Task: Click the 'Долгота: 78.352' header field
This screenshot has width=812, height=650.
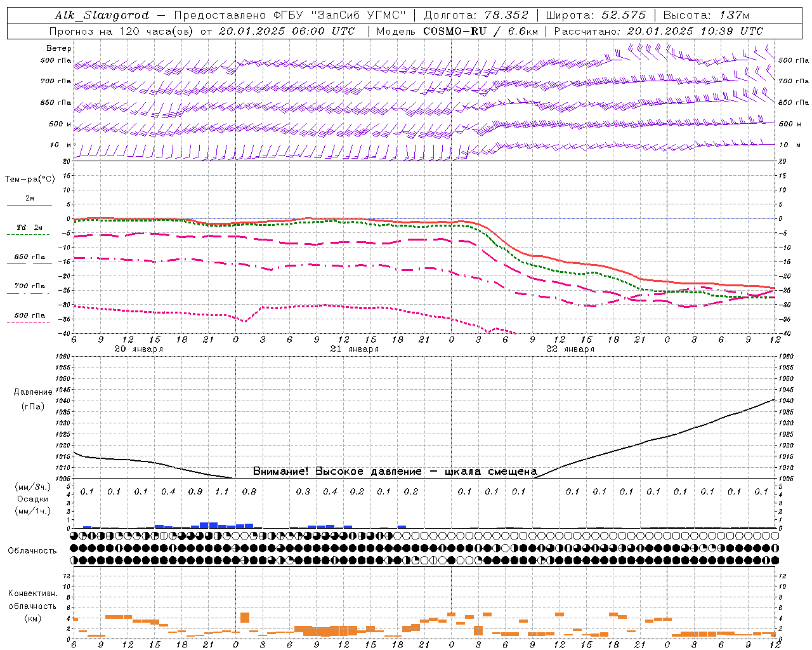Action: 476,15
